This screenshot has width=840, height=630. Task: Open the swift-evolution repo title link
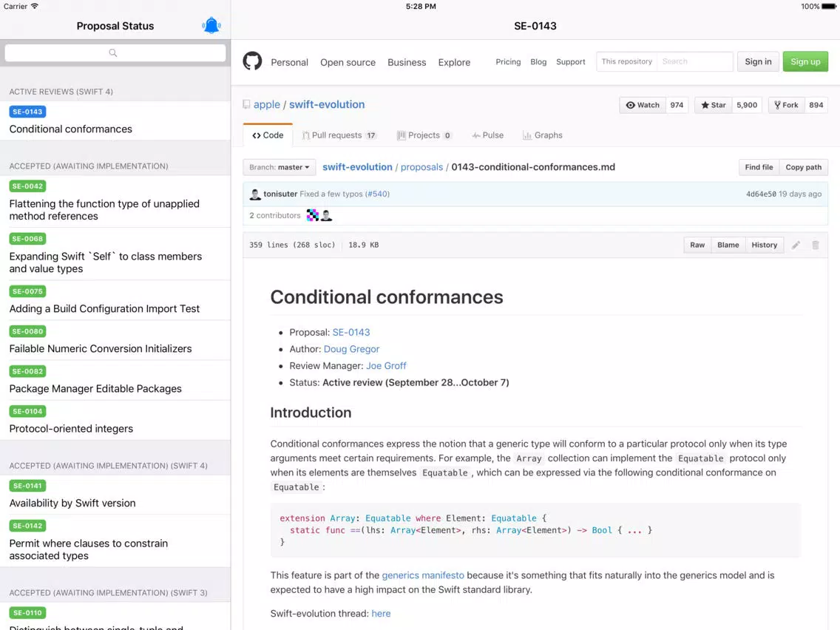coord(327,104)
